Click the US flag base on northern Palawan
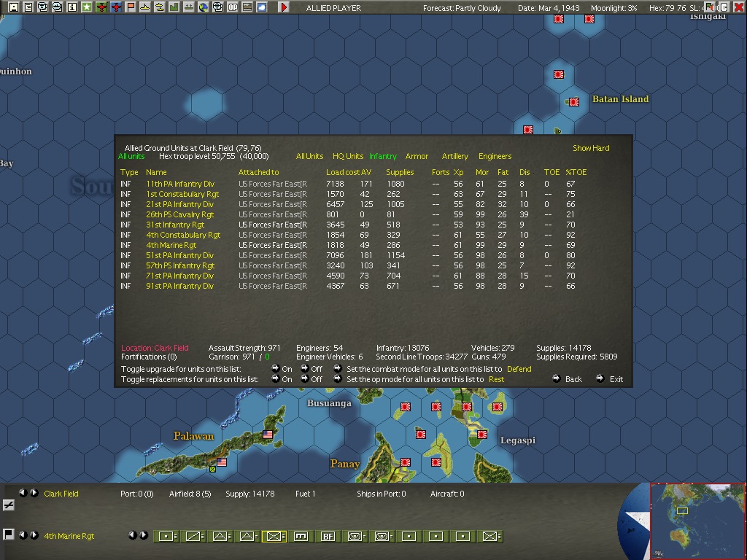This screenshot has height=560, width=747. coord(268,435)
